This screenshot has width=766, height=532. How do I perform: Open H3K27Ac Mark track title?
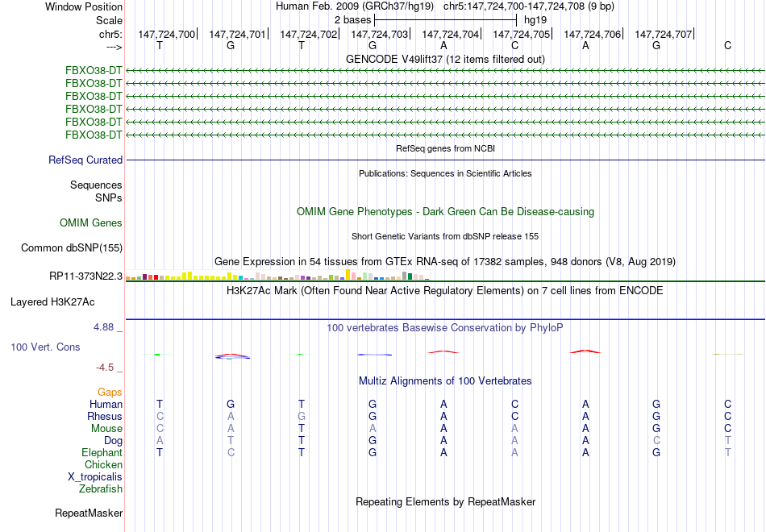pos(445,291)
